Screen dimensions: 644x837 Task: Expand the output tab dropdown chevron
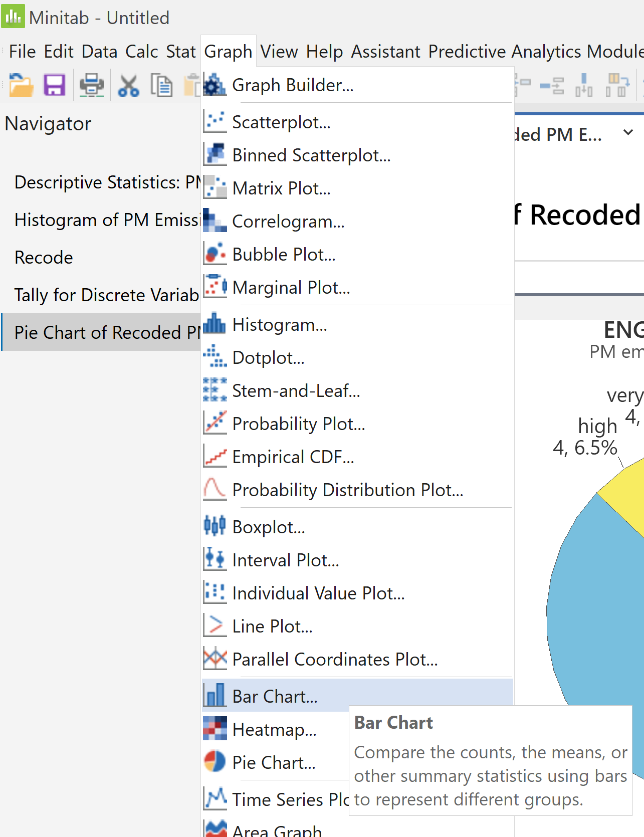[628, 133]
